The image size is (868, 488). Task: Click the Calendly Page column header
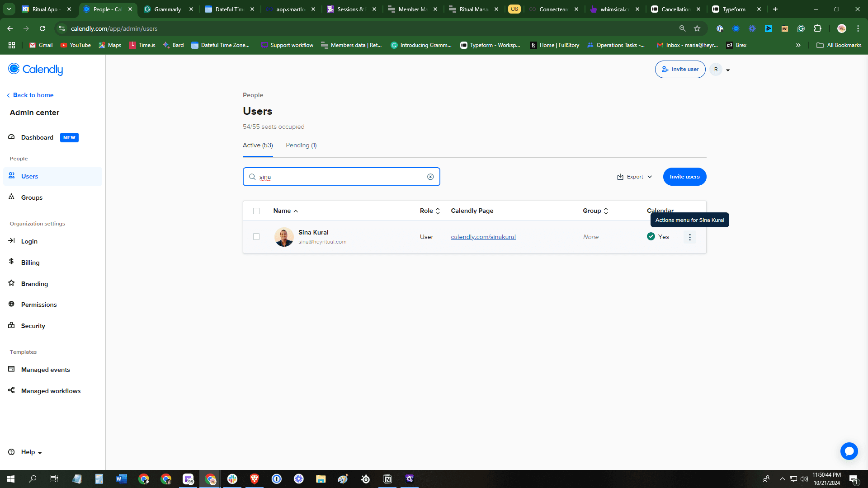click(x=472, y=211)
